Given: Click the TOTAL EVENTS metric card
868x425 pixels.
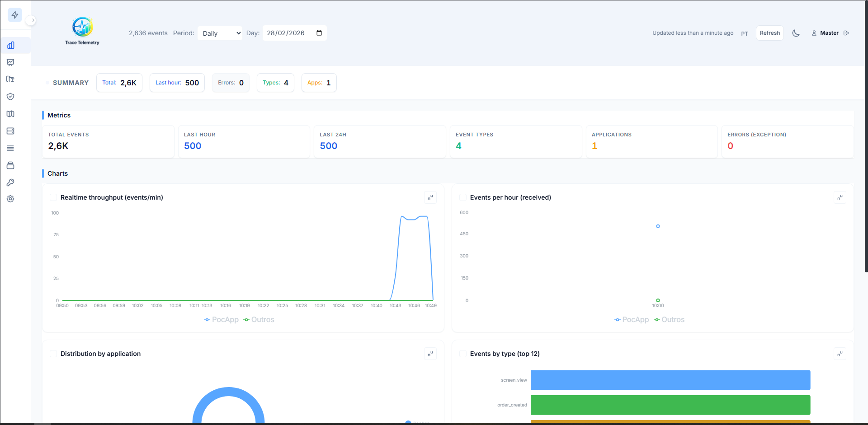Looking at the screenshot, I should coord(108,142).
